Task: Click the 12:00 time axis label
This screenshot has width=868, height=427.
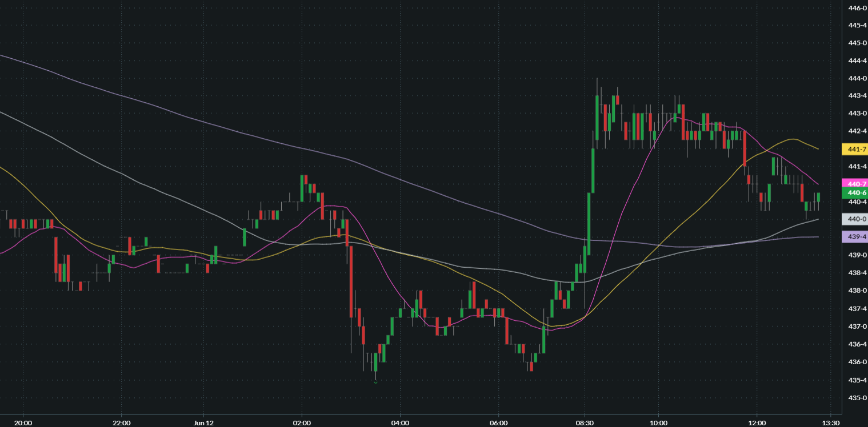Action: point(757,422)
